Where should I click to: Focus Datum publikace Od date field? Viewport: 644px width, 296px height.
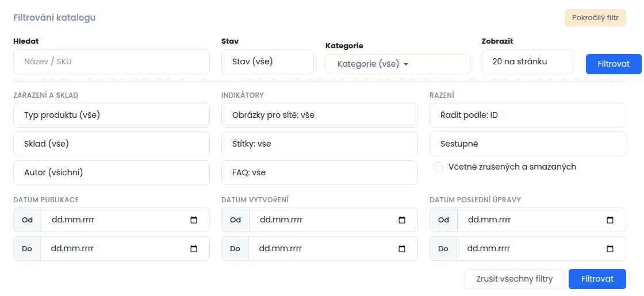point(125,220)
